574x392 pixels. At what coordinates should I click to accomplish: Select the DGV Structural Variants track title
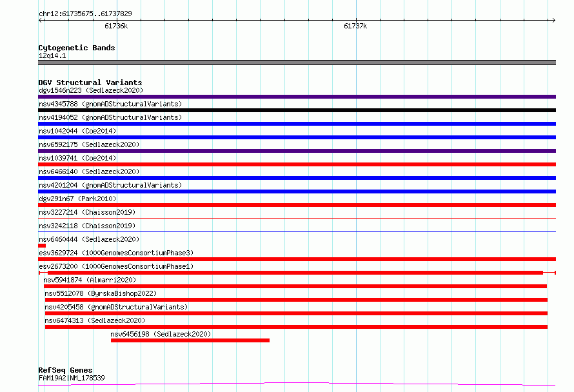tap(90, 83)
